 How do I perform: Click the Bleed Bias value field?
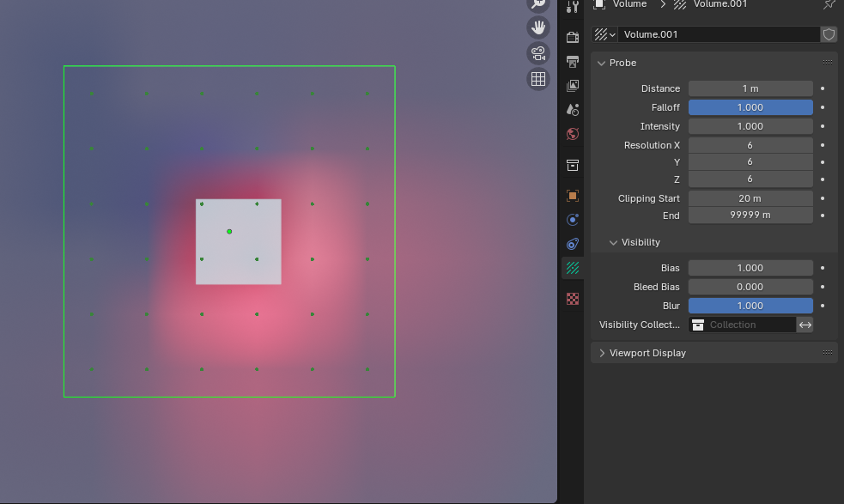(750, 287)
